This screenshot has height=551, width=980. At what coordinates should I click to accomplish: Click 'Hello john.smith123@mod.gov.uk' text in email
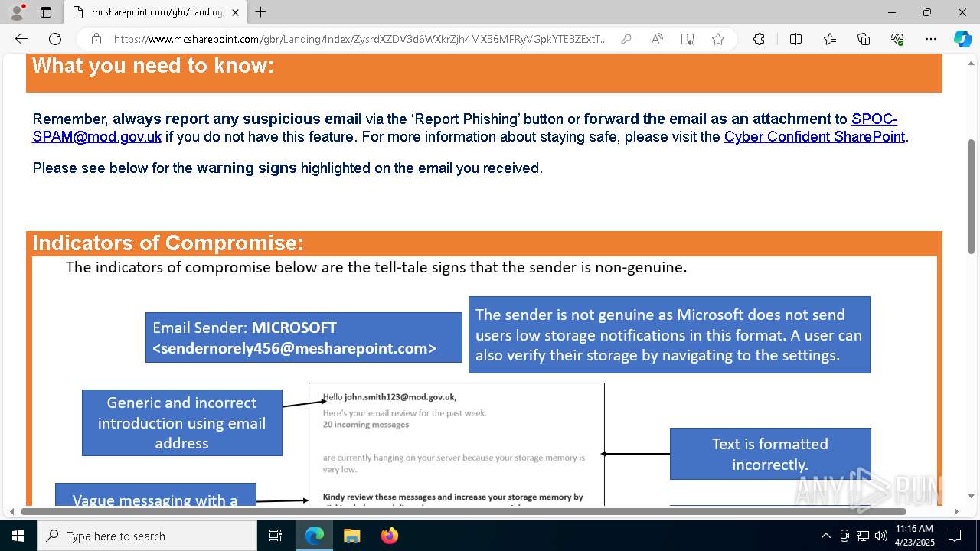(x=390, y=397)
